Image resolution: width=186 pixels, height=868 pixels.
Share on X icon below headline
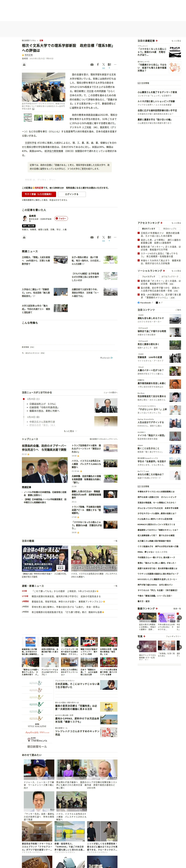[104, 64]
